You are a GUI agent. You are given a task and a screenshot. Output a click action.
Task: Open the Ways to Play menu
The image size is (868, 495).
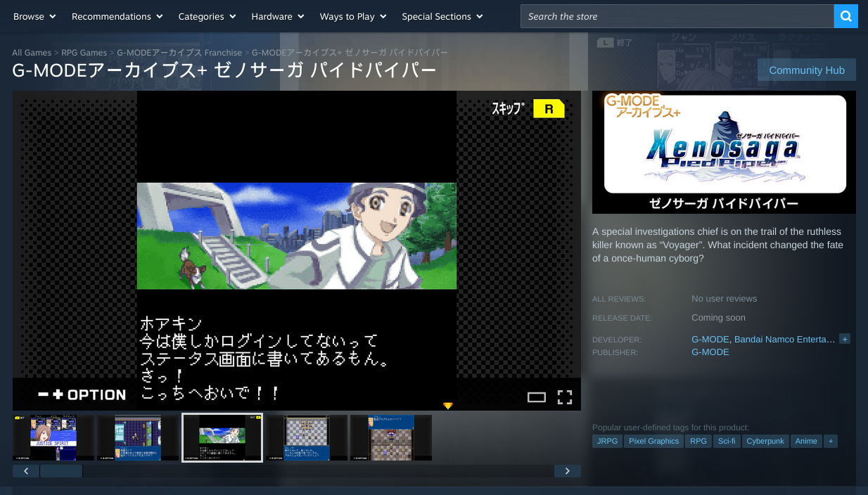pos(352,16)
